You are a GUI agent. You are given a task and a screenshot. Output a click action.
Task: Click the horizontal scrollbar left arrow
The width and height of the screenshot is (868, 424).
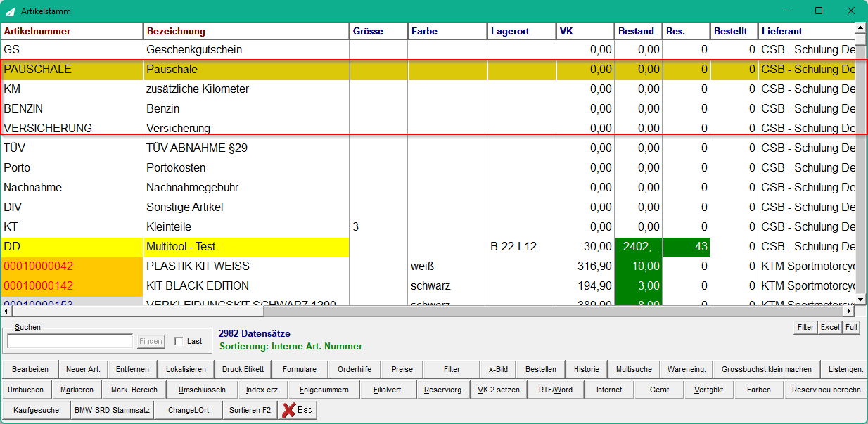(6, 311)
